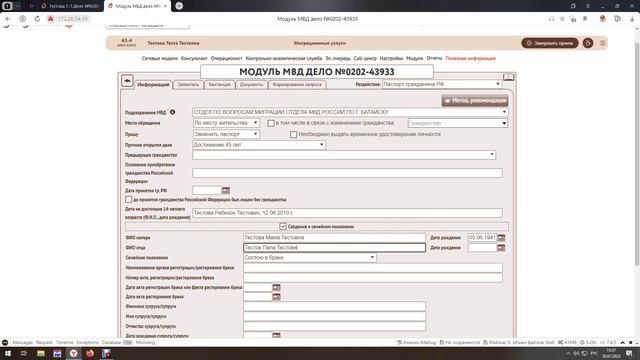
Task: Click the Фамилия супруга/супруги field
Action: (x=334, y=306)
